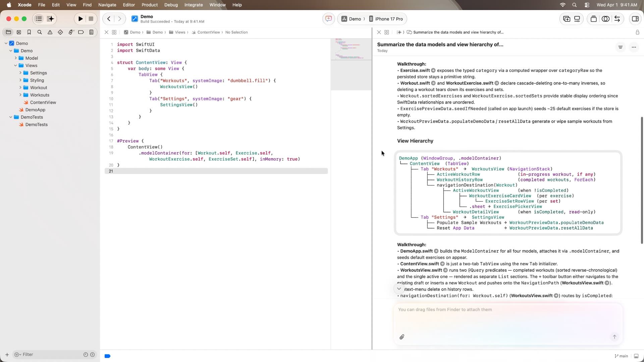Image resolution: width=644 pixels, height=362 pixels.
Task: Open the Integrate menu
Action: pos(194,5)
